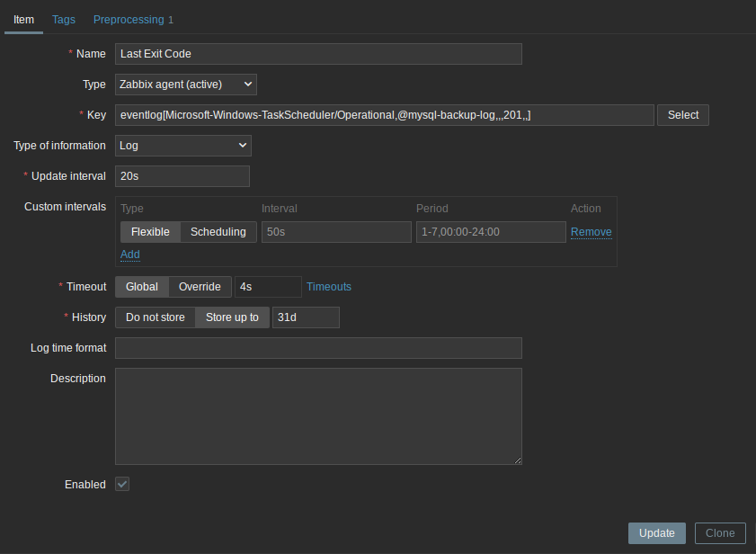Choose Flexible custom interval type

tap(150, 232)
